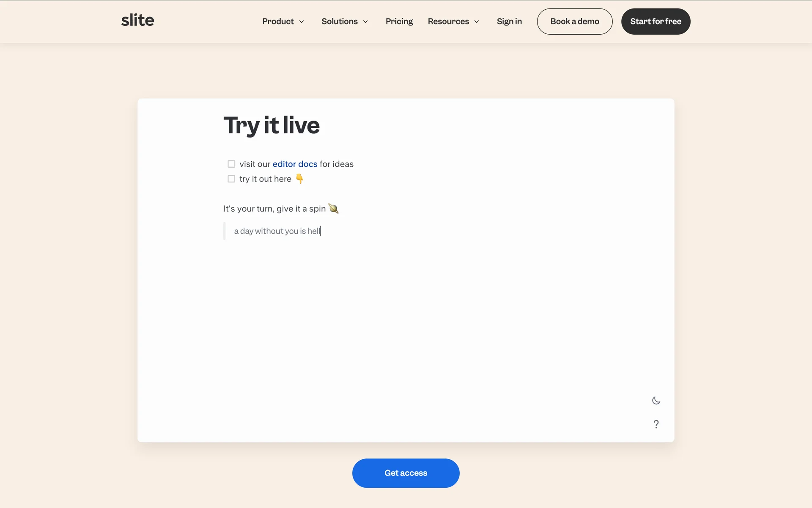This screenshot has height=508, width=812.
Task: Click the pointing down hand emoji
Action: 299,179
